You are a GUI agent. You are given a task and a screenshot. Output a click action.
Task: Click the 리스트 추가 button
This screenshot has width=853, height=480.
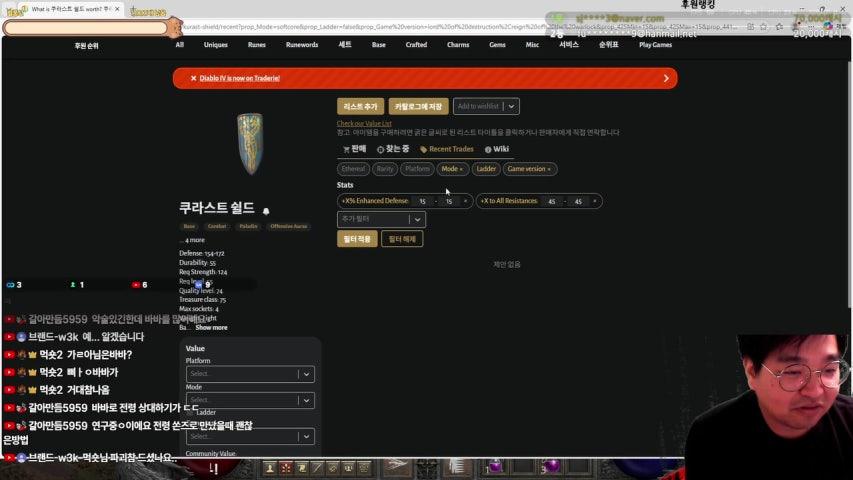point(360,107)
